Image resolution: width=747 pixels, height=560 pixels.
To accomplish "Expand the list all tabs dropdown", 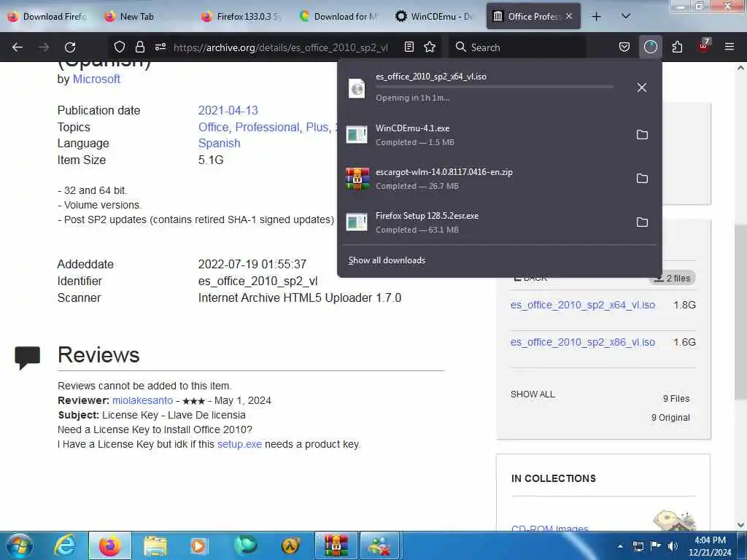I will (x=626, y=17).
